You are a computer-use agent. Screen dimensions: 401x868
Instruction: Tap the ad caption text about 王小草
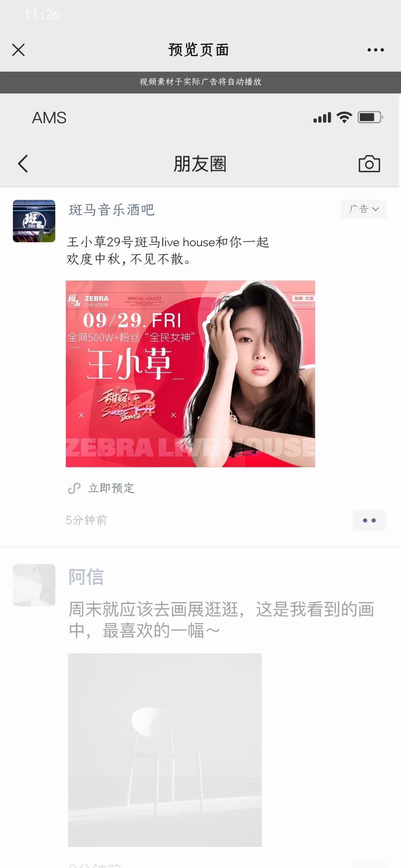168,250
